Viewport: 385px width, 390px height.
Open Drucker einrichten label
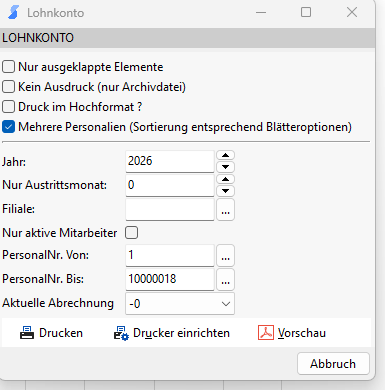[x=181, y=333]
